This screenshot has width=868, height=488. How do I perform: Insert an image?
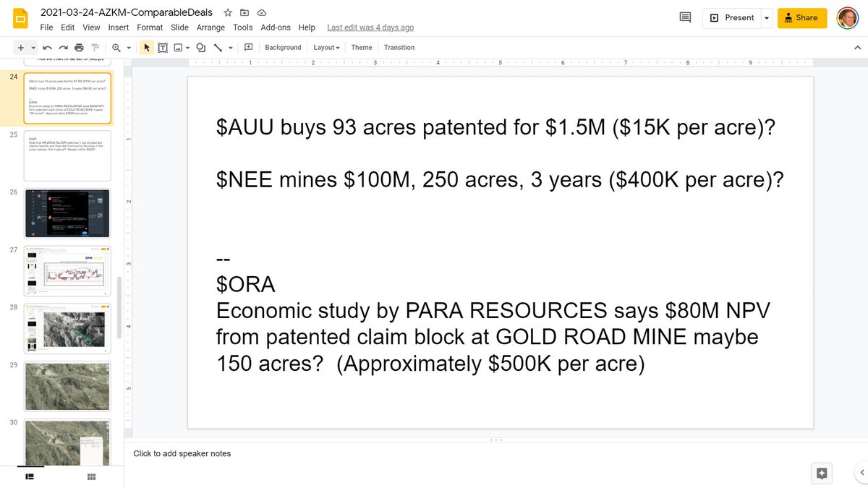tap(177, 48)
